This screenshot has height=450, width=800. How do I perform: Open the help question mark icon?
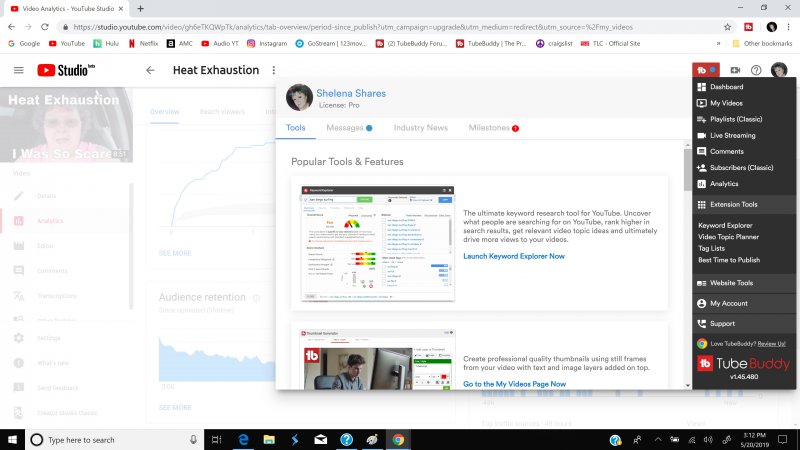(756, 70)
